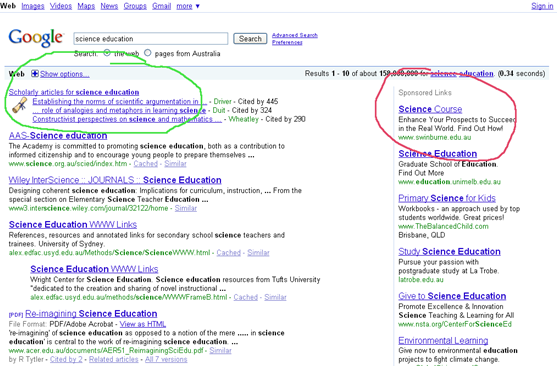557x366 pixels.
Task: Open News in top navigation
Action: 109,6
